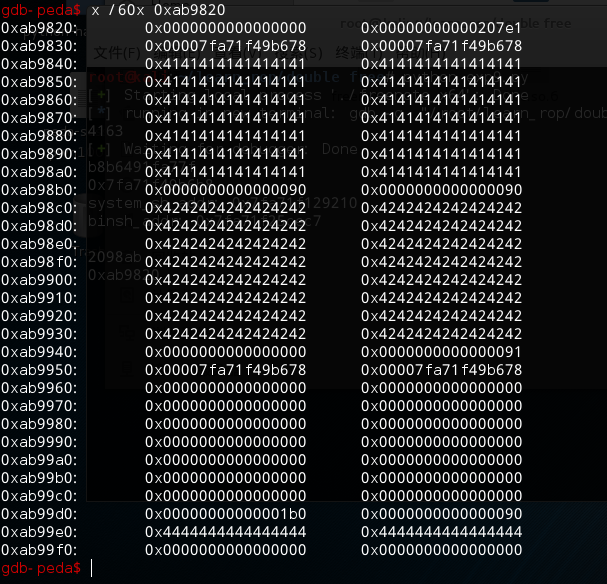Image resolution: width=607 pixels, height=584 pixels.
Task: Click address label 0xab9860:
Action: pyautogui.click(x=39, y=100)
